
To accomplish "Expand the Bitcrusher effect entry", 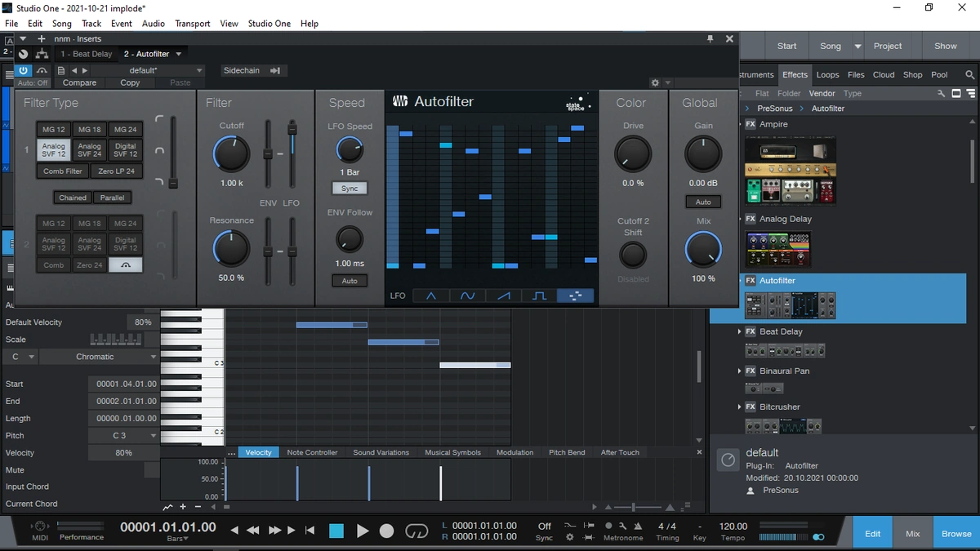I will pyautogui.click(x=740, y=407).
